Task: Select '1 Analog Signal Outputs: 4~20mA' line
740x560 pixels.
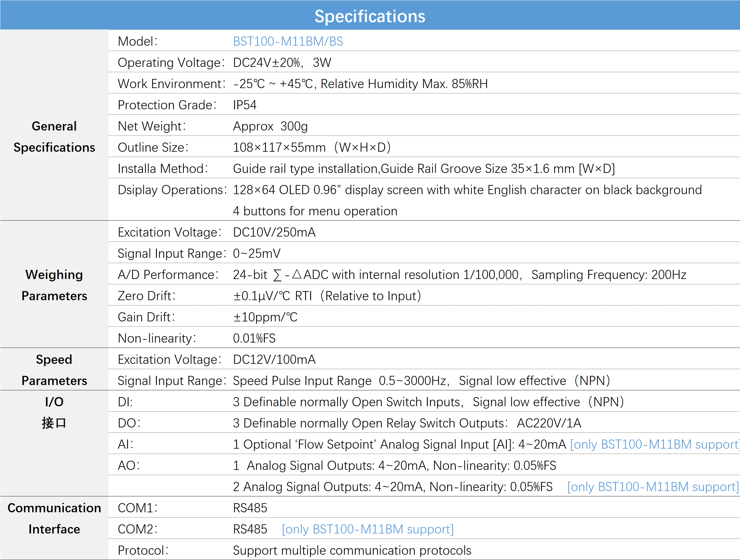Action: click(394, 465)
